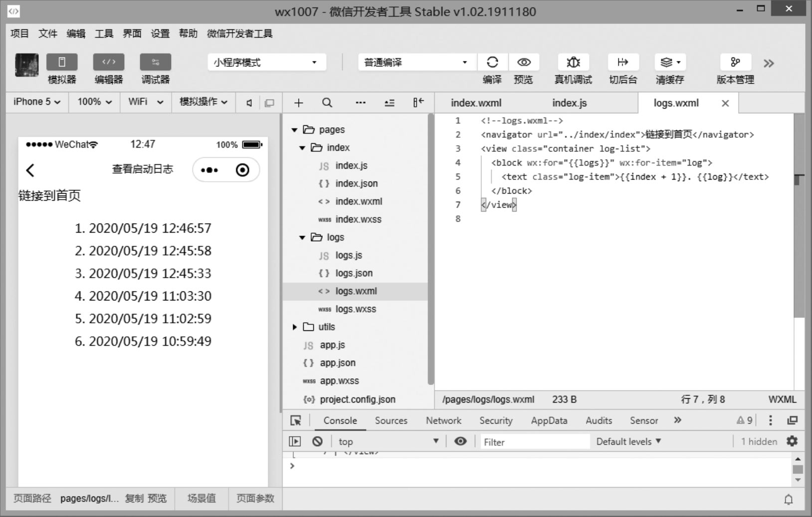812x517 pixels.
Task: Toggle the console live expression eye icon
Action: [x=460, y=441]
